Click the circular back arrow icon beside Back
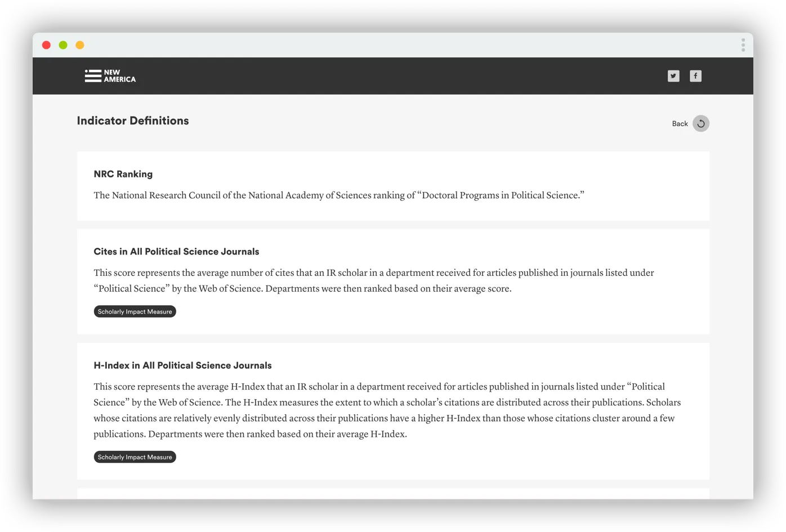This screenshot has height=532, width=786. 700,123
